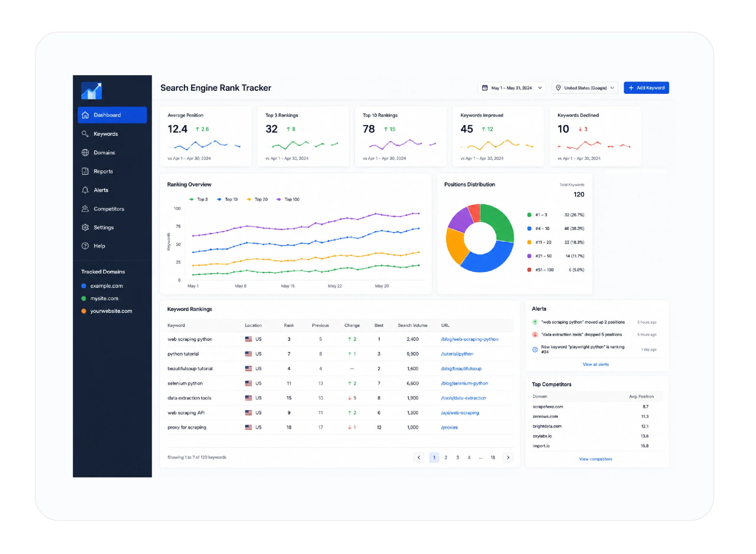Screen dimensions: 756x554
Task: Click the location pin icon
Action: pyautogui.click(x=559, y=88)
